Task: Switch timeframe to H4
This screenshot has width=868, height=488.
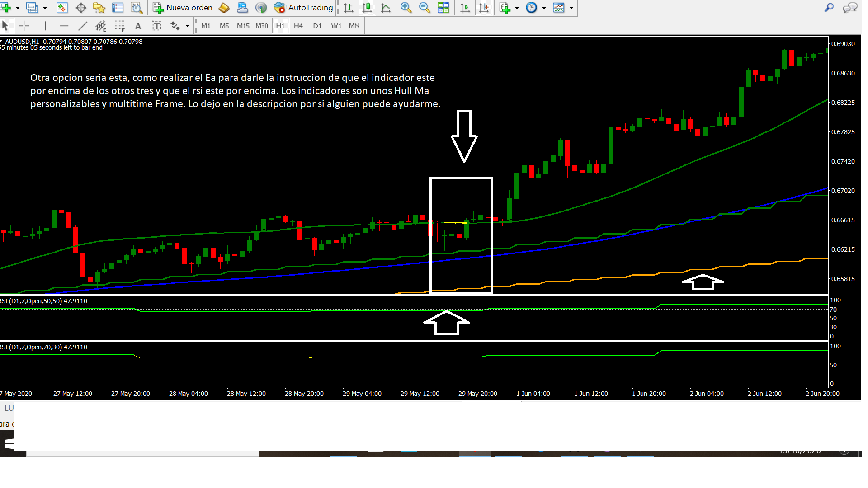Action: (x=298, y=26)
